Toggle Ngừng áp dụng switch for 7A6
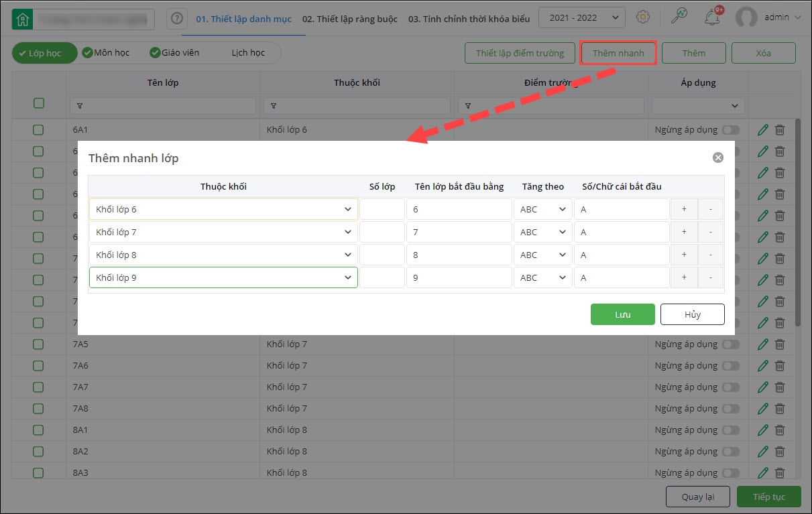This screenshot has height=514, width=812. click(730, 366)
